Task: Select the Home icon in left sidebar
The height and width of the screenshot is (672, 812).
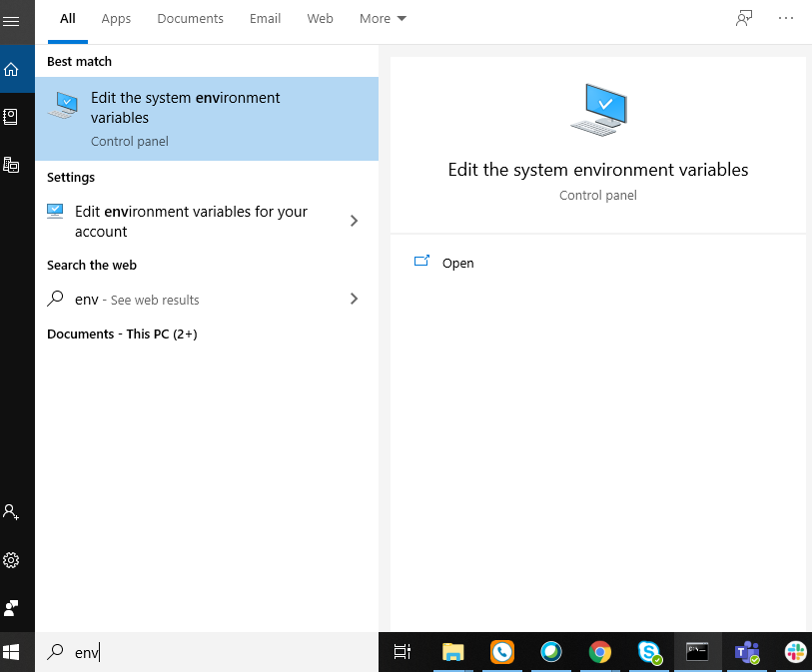Action: coord(11,69)
